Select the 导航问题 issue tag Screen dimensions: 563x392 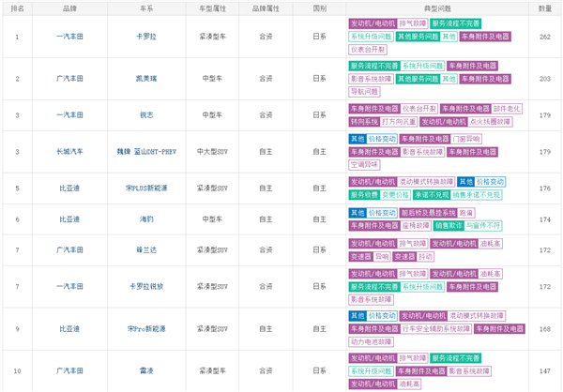(x=364, y=92)
